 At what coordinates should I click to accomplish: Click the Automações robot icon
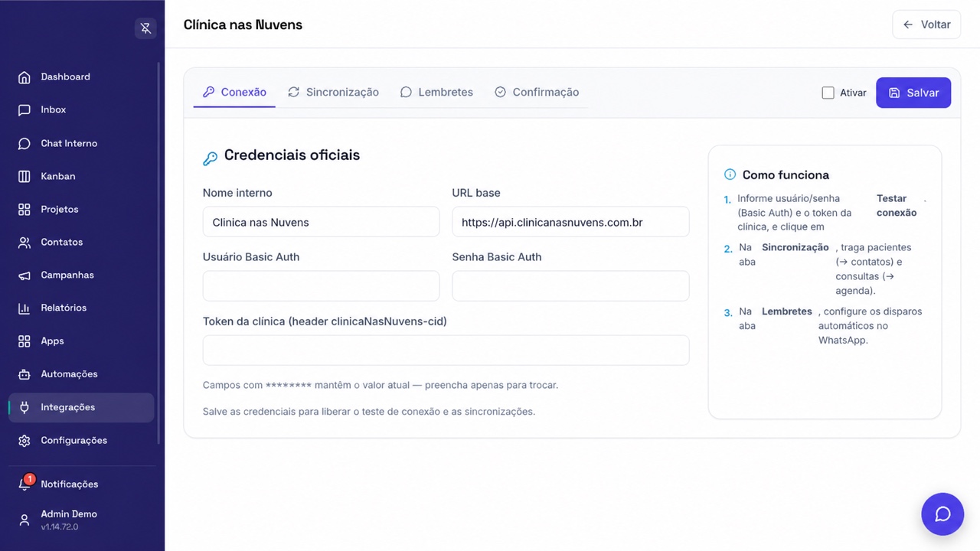[x=24, y=374]
